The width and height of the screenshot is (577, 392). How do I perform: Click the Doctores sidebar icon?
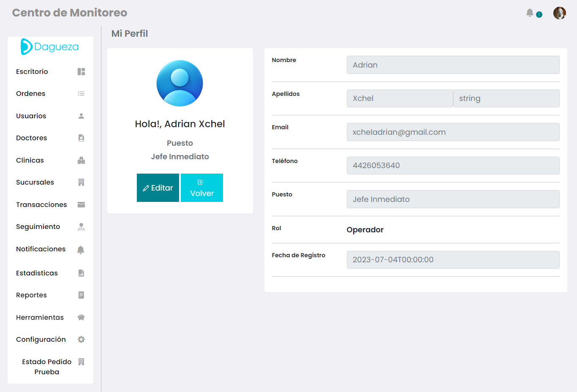(x=81, y=138)
